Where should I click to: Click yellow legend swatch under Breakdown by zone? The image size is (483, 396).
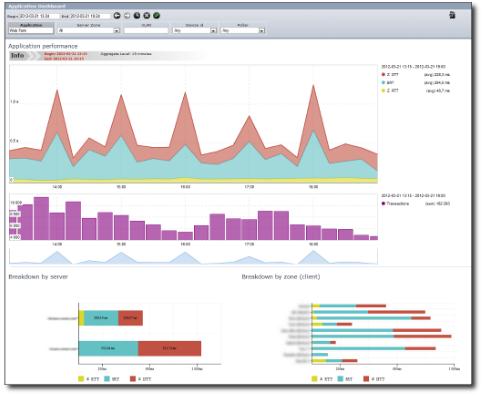[x=314, y=379]
